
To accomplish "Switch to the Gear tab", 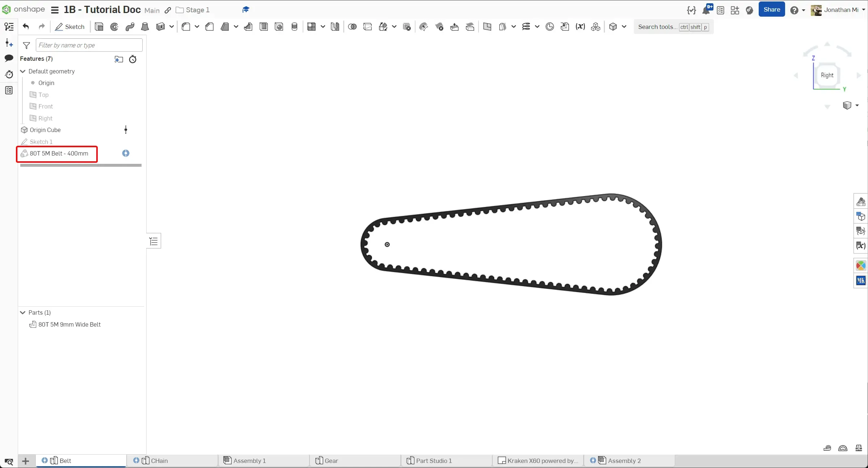I will coord(330,460).
